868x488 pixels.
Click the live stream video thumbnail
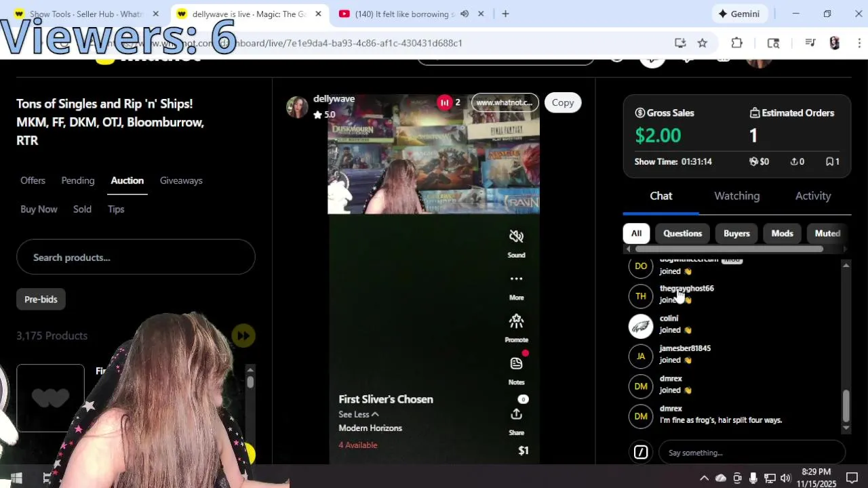[433, 155]
